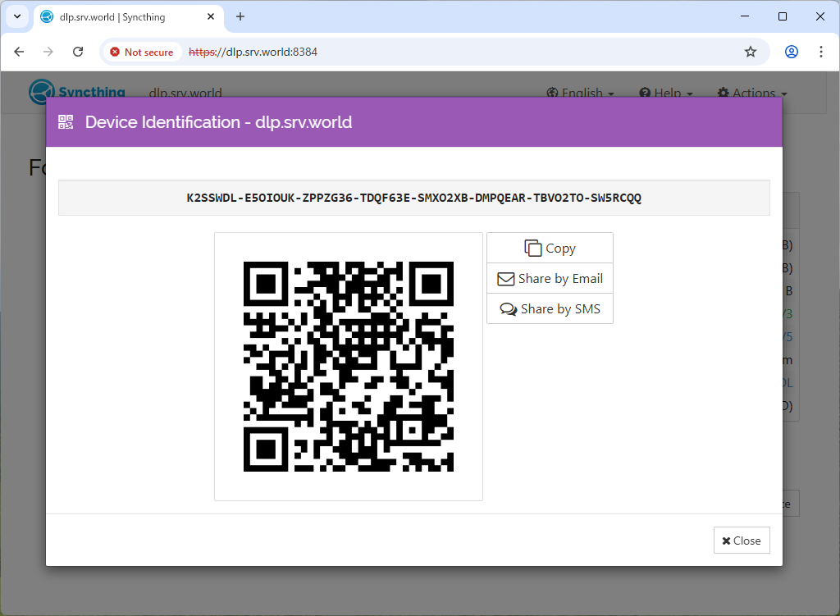Viewport: 840px width, 616px height.
Task: Click Share by Email button
Action: pos(550,279)
